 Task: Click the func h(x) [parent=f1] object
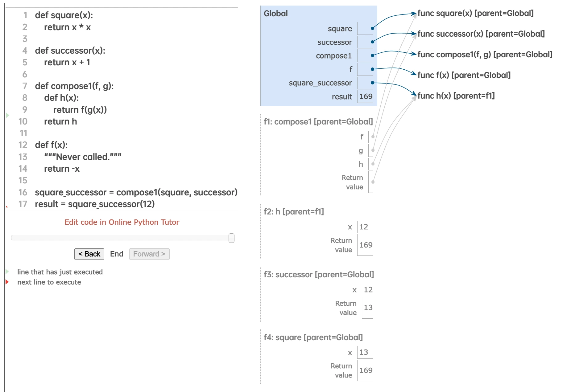point(456,96)
